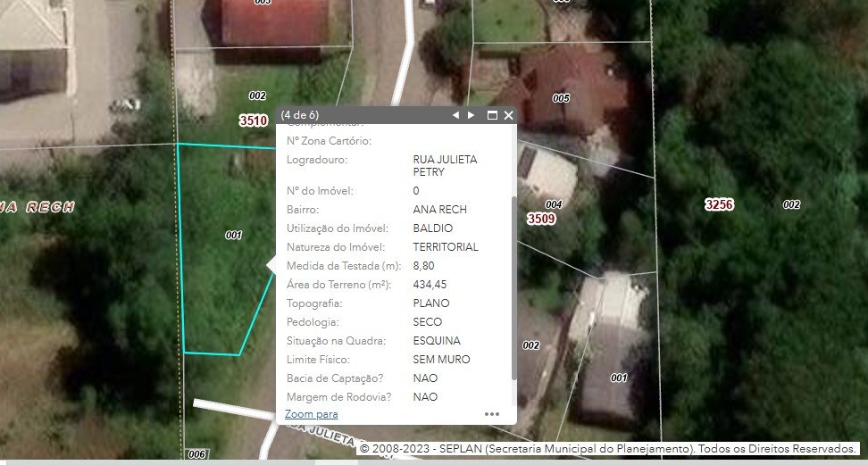
Task: Select block label 3256 on the map
Action: coord(719,204)
